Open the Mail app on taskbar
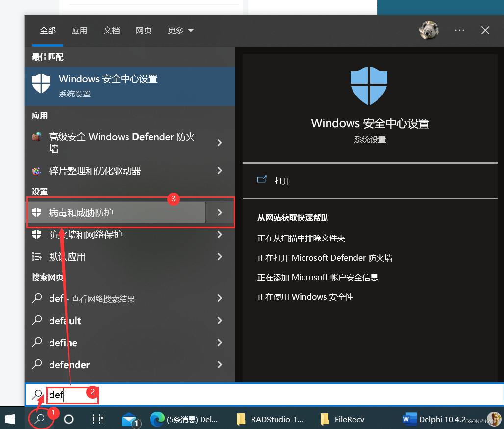Viewport: 504px width, 429px height. click(131, 419)
